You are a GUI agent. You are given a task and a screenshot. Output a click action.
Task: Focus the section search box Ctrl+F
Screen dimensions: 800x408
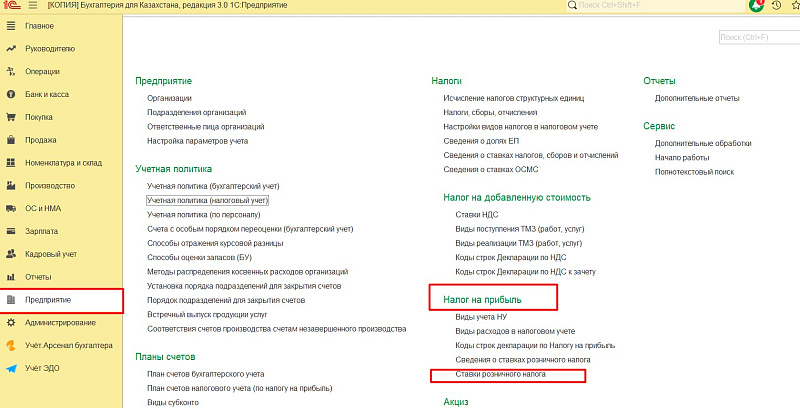coord(759,38)
